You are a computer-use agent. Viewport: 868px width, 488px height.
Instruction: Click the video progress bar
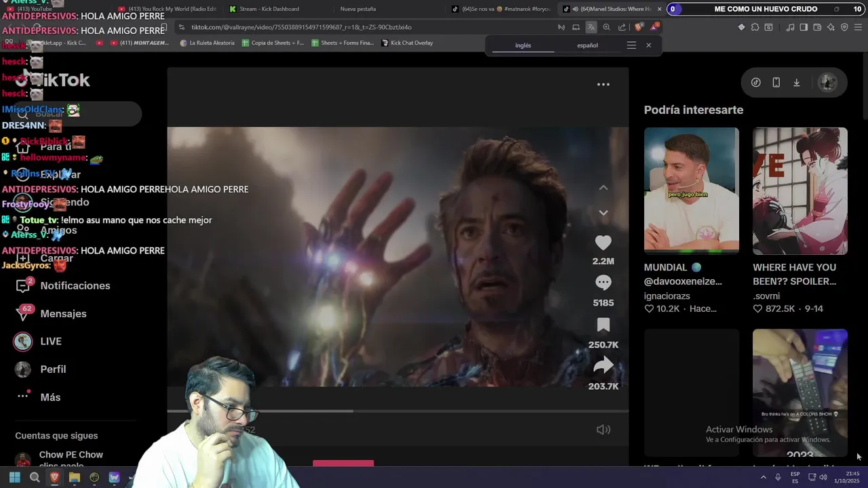point(397,411)
